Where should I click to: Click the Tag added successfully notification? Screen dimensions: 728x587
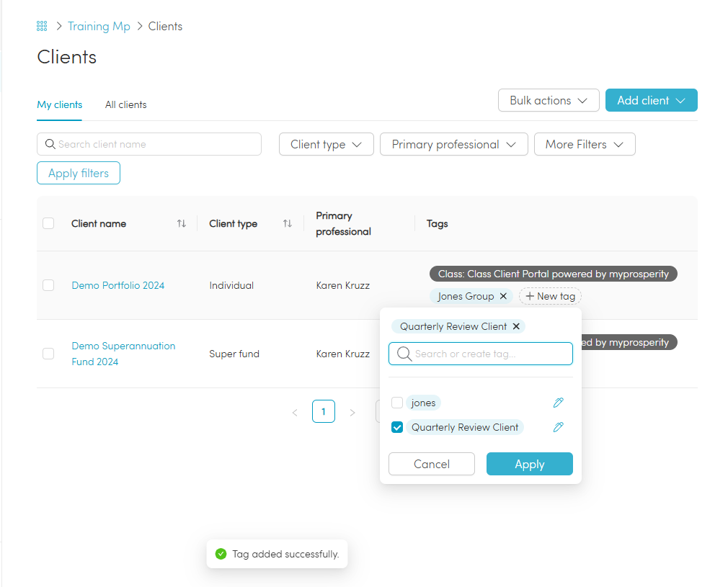pos(278,554)
